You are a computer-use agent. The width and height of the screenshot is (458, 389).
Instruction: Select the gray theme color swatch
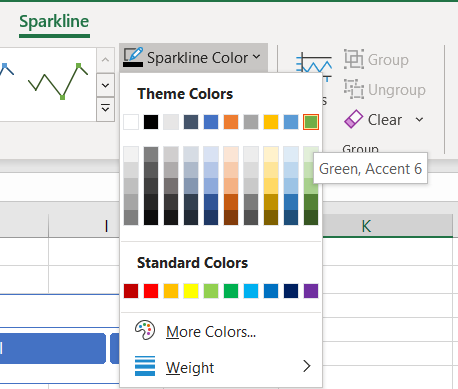point(251,122)
